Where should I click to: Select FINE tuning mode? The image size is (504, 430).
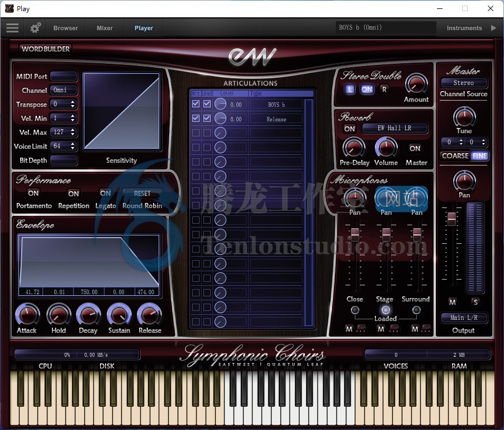click(479, 156)
